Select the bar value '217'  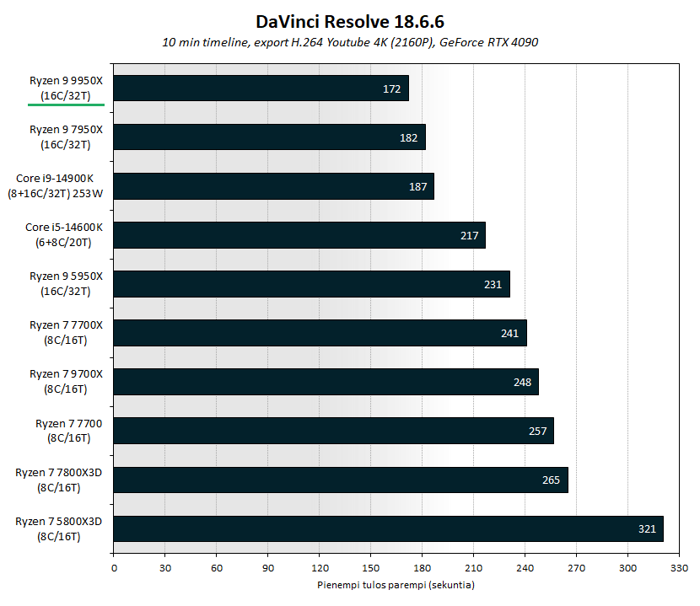point(469,236)
